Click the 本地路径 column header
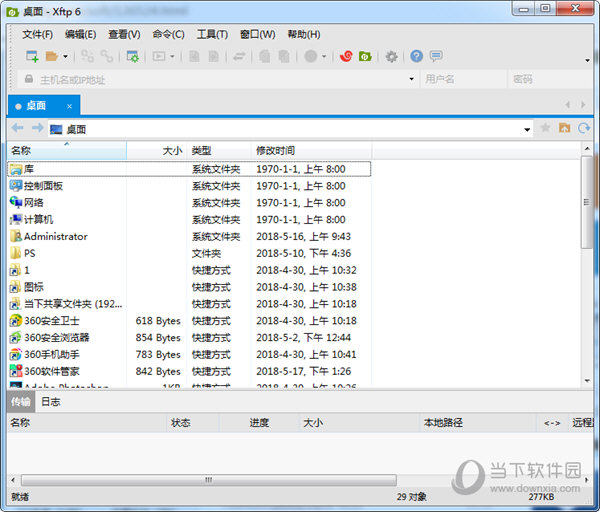The image size is (600, 512). pyautogui.click(x=478, y=423)
